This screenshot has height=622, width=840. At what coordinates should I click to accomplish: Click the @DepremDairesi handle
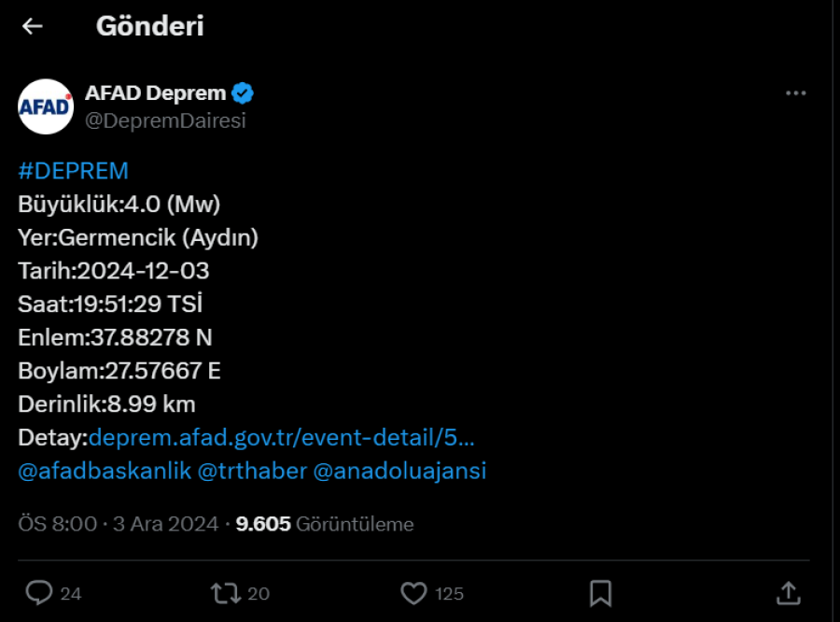point(165,120)
